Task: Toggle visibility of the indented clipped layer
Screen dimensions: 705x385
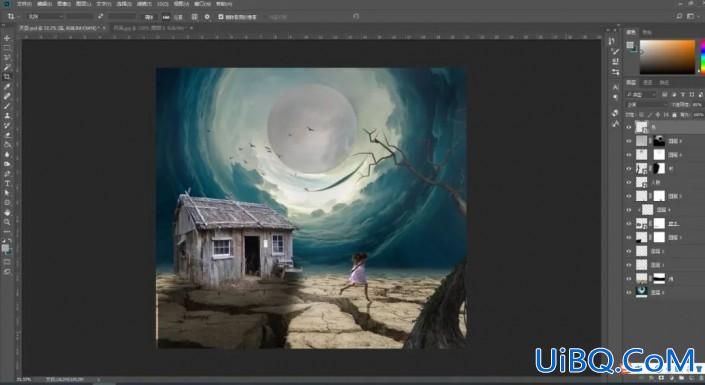Action: coord(629,210)
